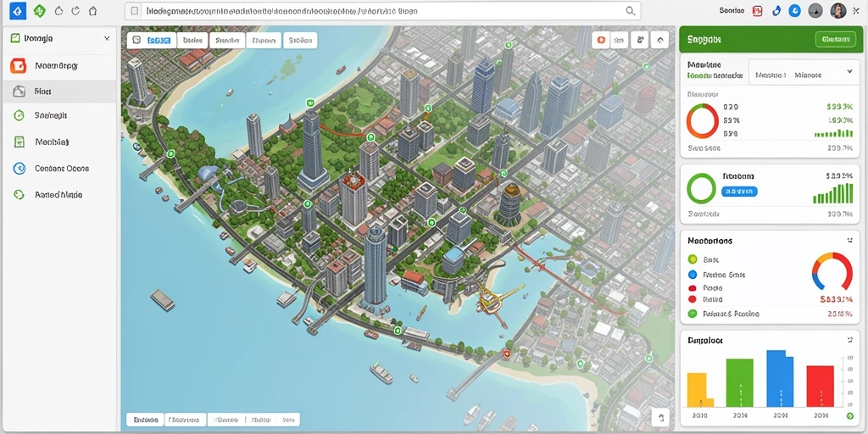Toggle the yellow-green legend dot in legend card
Viewport: 868px width, 434px height.
point(692,259)
